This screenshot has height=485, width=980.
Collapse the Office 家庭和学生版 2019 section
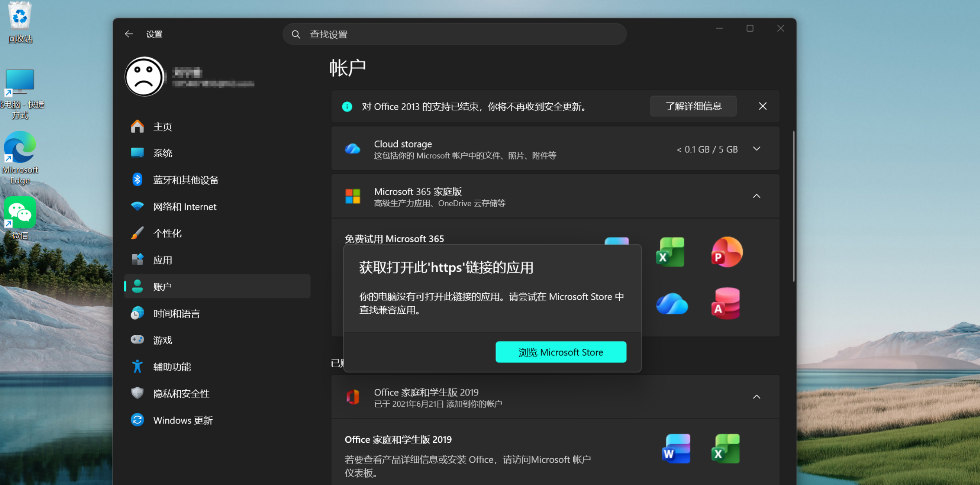pyautogui.click(x=757, y=397)
